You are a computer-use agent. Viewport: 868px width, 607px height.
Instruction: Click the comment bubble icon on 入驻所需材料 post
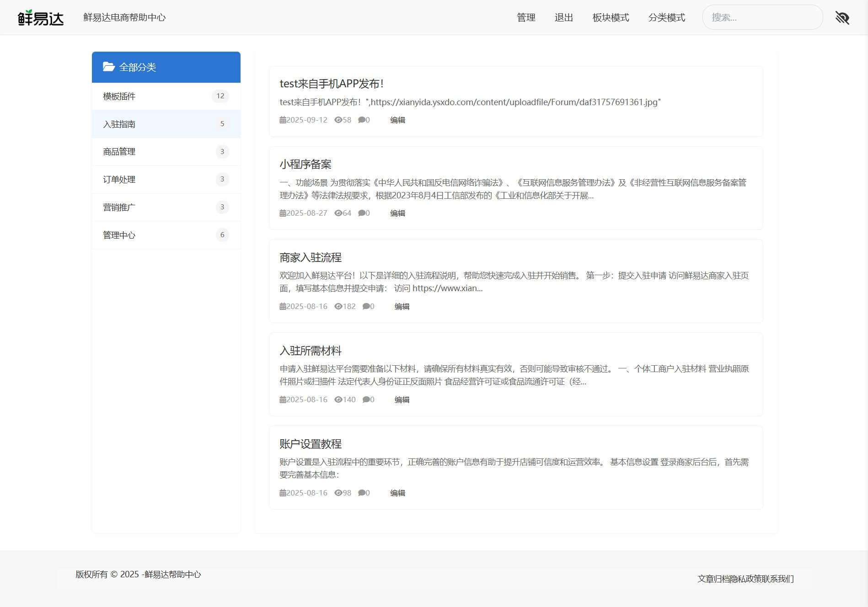point(366,400)
